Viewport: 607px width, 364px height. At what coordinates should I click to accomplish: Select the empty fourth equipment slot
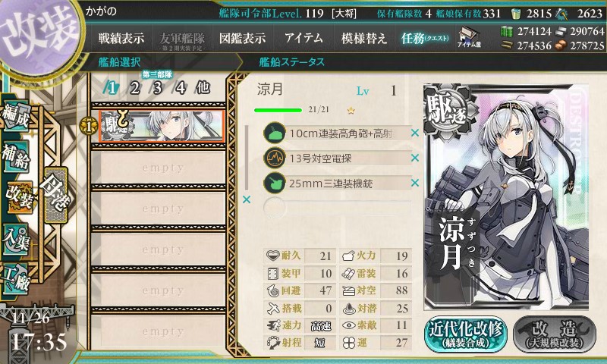click(x=337, y=208)
